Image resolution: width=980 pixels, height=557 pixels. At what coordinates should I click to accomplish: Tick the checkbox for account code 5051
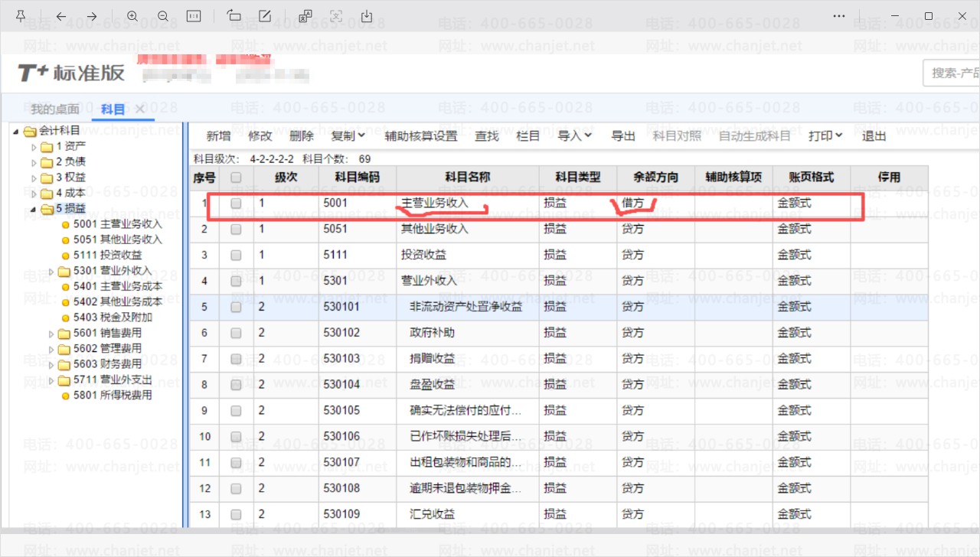coord(236,229)
